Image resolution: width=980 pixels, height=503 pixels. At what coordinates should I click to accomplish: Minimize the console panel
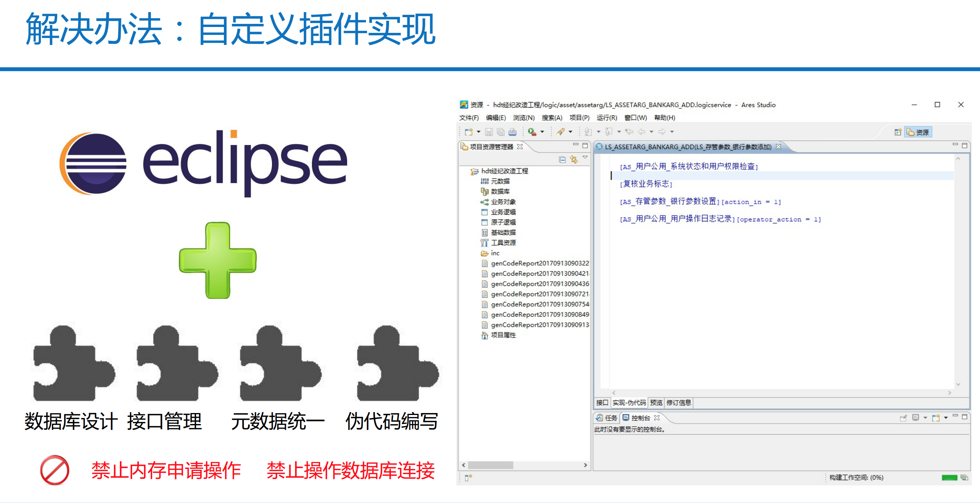point(955,416)
